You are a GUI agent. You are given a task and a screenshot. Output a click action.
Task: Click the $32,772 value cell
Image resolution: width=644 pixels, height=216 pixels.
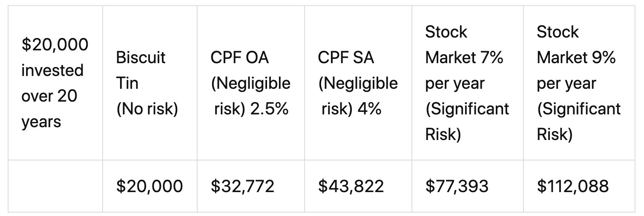click(251, 186)
